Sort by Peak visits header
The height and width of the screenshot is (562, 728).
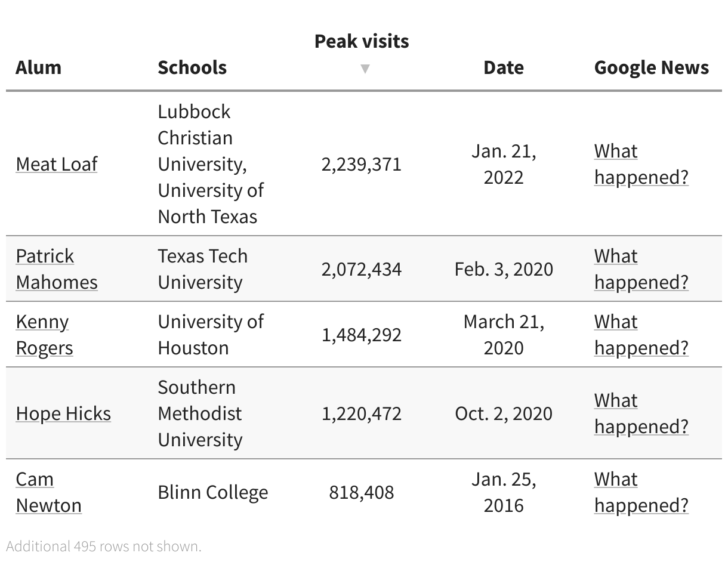(362, 41)
